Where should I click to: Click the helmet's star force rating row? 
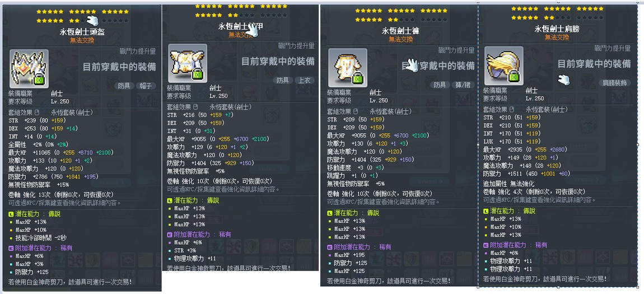click(x=82, y=16)
